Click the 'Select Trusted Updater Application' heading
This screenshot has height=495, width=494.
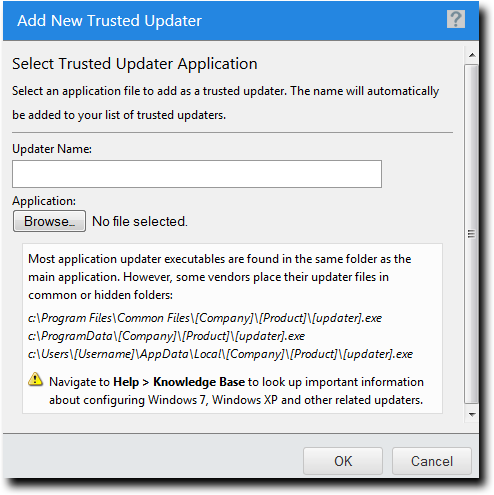coord(135,64)
